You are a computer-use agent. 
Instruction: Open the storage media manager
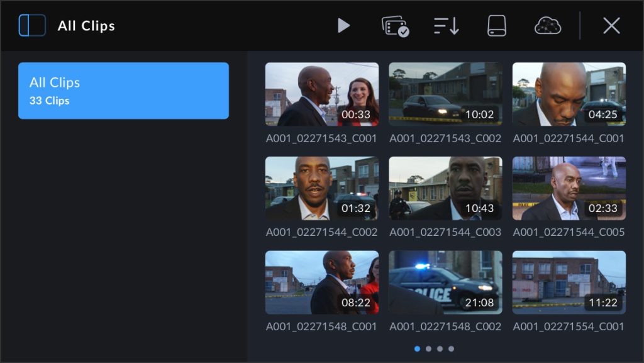[496, 26]
